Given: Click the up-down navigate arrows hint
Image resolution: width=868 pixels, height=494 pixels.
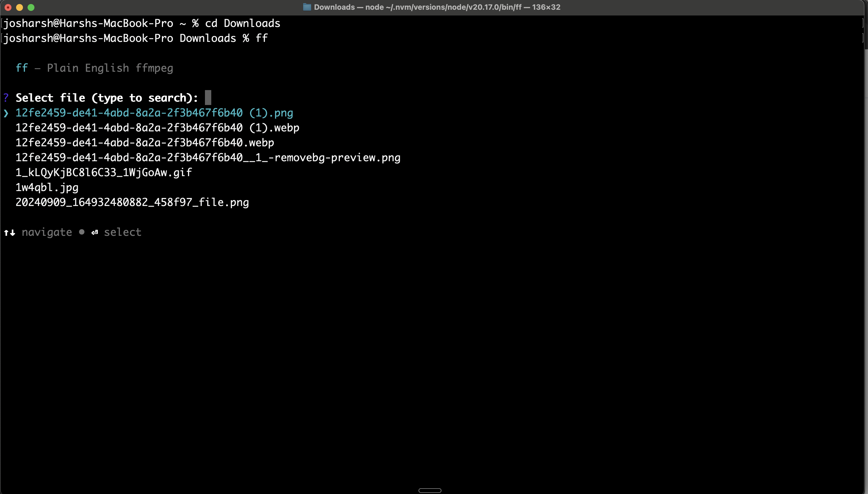Looking at the screenshot, I should point(9,232).
